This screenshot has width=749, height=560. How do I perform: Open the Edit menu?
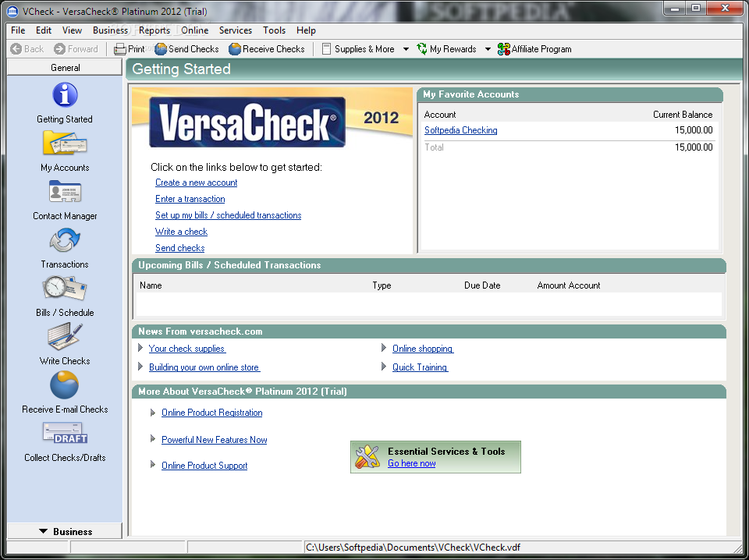[x=44, y=30]
